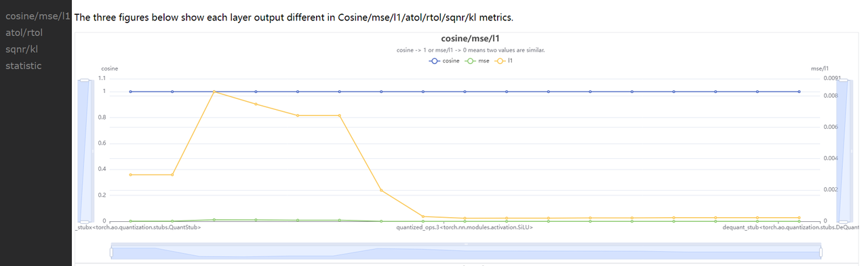The image size is (868, 266).
Task: Click the quantized_ops.3 SiLU x-axis label
Action: tap(465, 227)
